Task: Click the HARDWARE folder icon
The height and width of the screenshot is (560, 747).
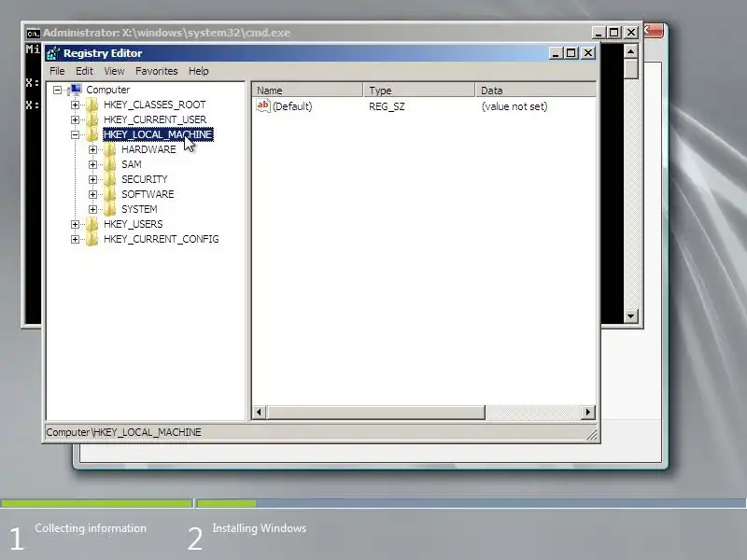Action: (110, 149)
